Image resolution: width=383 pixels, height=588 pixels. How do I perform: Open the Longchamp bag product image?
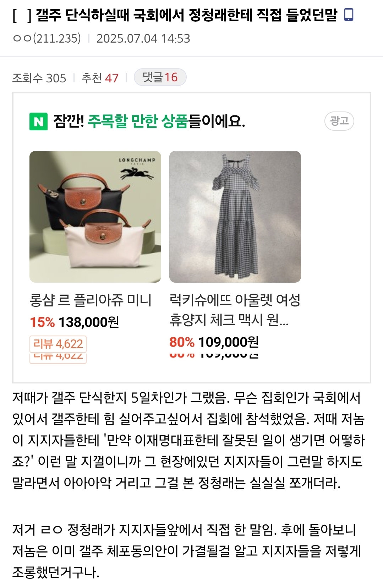[x=95, y=217]
